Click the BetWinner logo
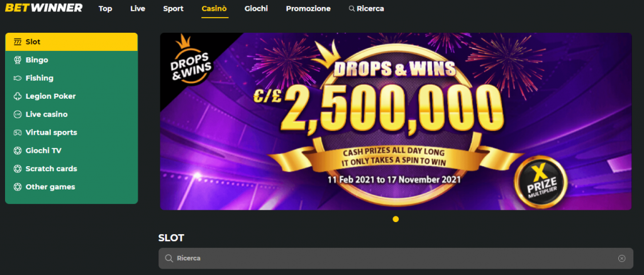Screen dimensions: 644x275 tap(43, 8)
